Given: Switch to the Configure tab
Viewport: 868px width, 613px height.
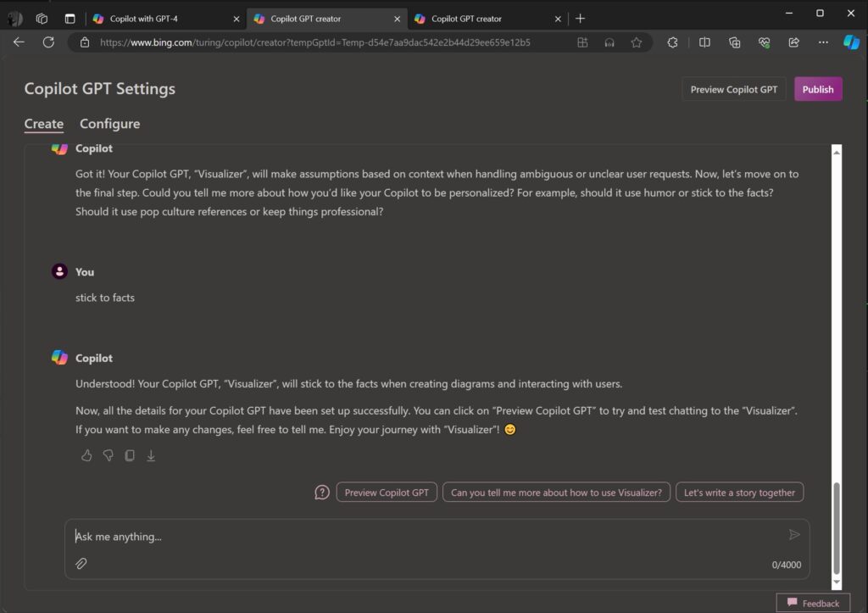Looking at the screenshot, I should [x=109, y=124].
